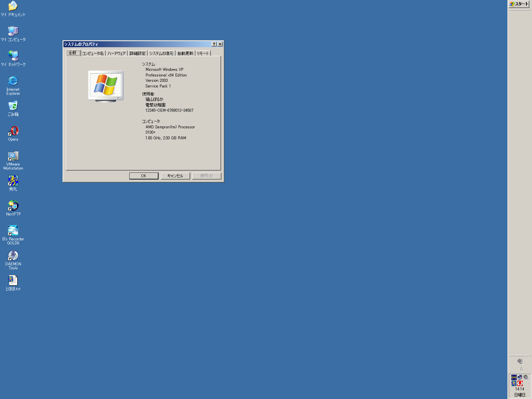Click the 使用者: section label
532x399 pixels.
coord(148,94)
